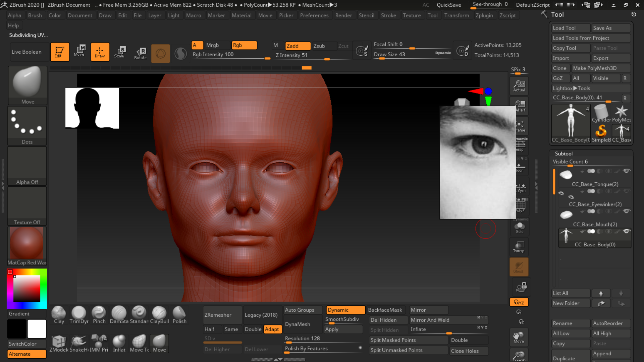
Task: Toggle the Rgb paint mode
Action: coord(244,45)
